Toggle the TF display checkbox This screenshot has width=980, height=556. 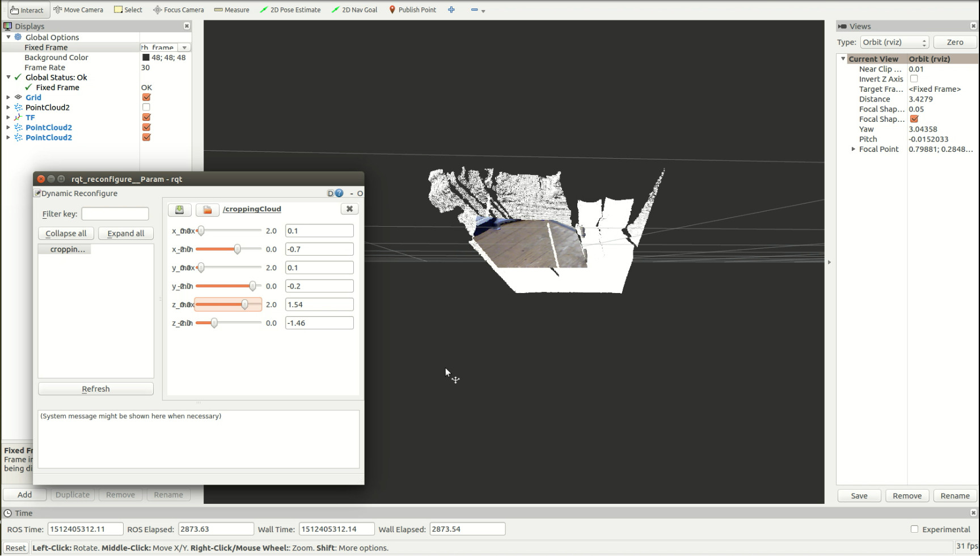click(x=146, y=117)
